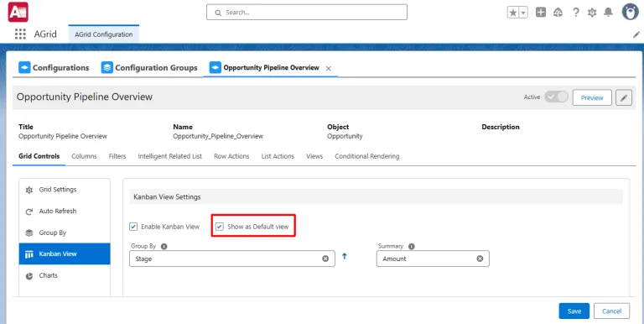Switch to the Grid Controls tab
Viewport: 644px width, 324px height.
pos(39,156)
